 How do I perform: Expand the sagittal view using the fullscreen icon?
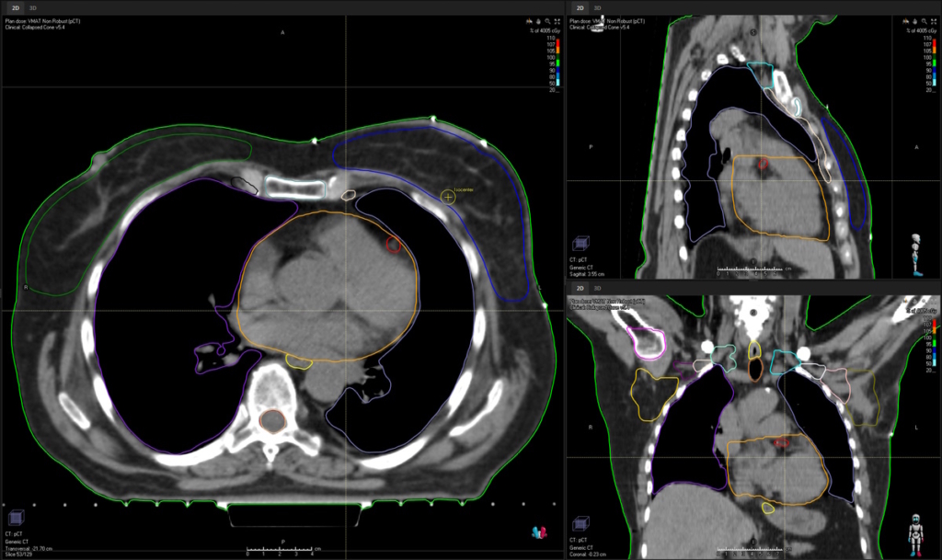coord(935,19)
